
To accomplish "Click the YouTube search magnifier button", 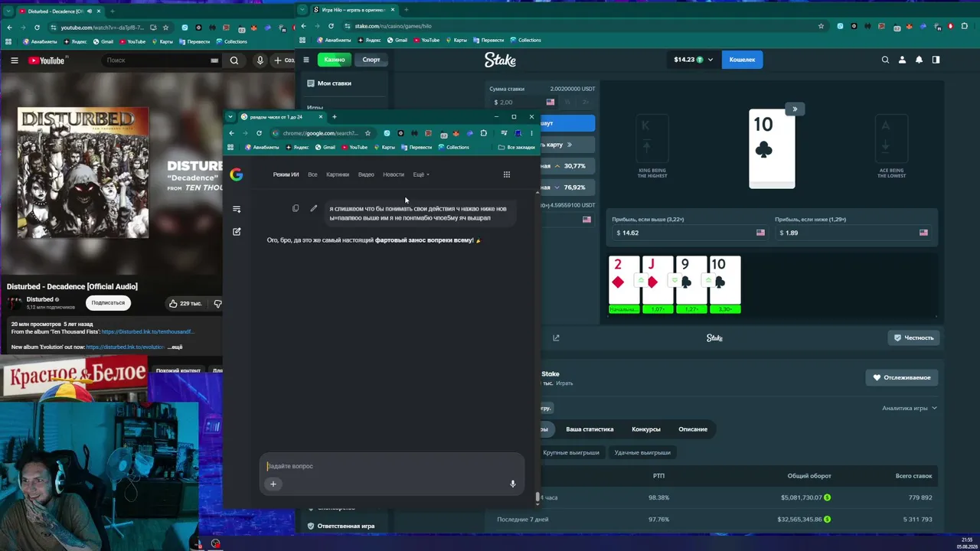I will [x=234, y=60].
